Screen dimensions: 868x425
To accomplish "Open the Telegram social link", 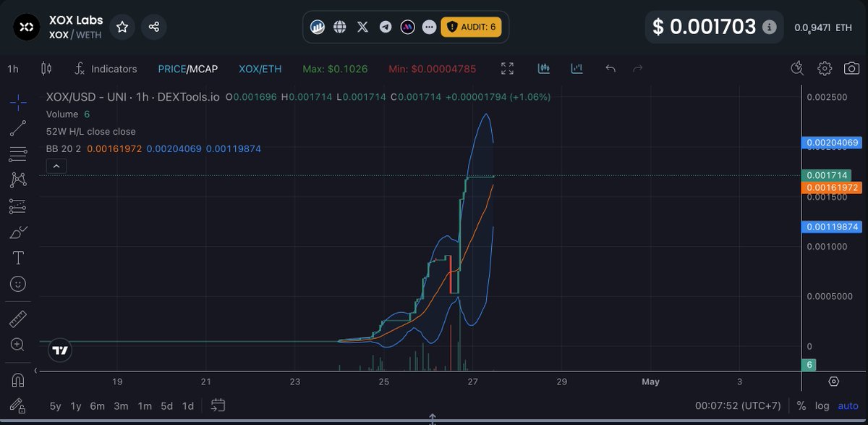I will click(x=386, y=28).
